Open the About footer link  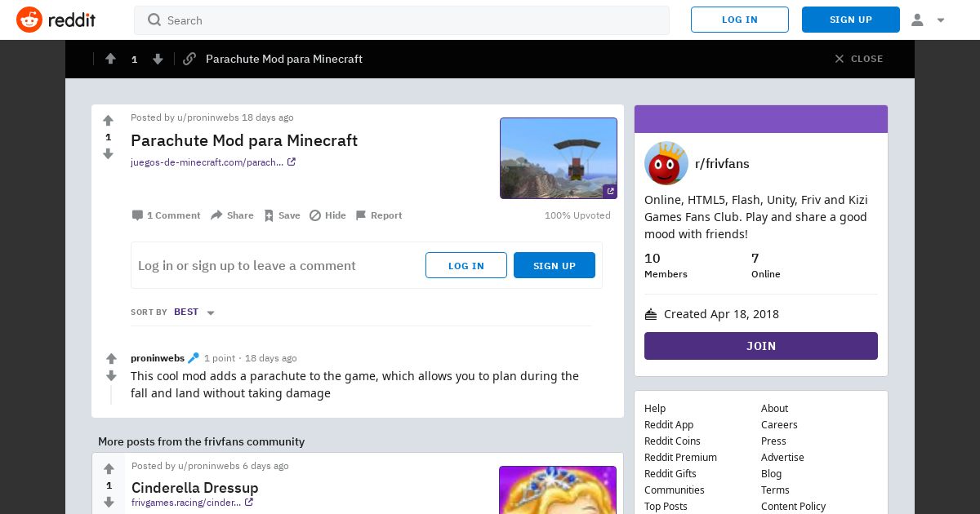775,408
